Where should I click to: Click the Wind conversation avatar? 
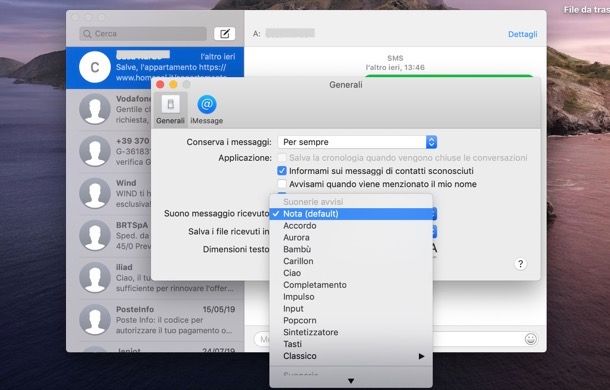coord(95,193)
